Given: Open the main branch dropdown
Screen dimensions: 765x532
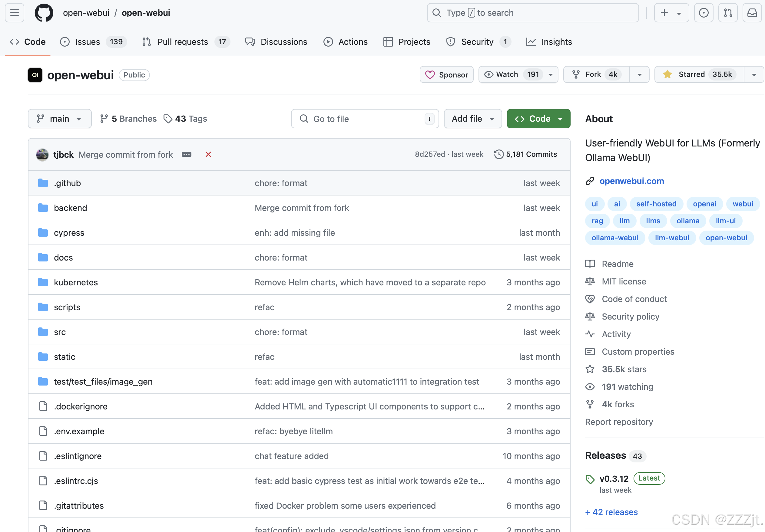Looking at the screenshot, I should click(x=60, y=119).
